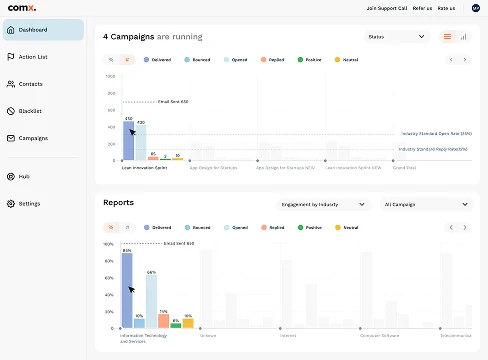Viewport: 488px width, 360px height.
Task: Select Internet industry axis label
Action: (288, 335)
